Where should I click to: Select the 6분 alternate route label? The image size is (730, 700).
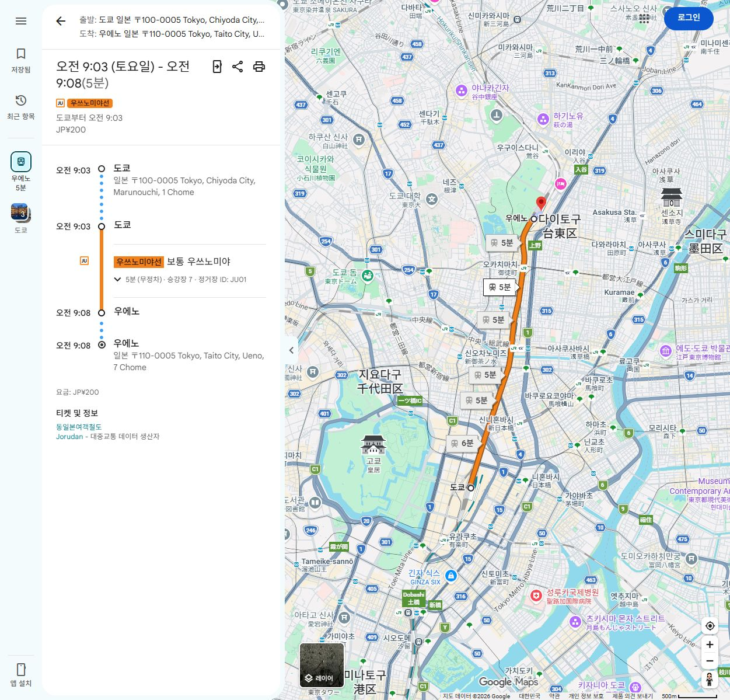462,443
